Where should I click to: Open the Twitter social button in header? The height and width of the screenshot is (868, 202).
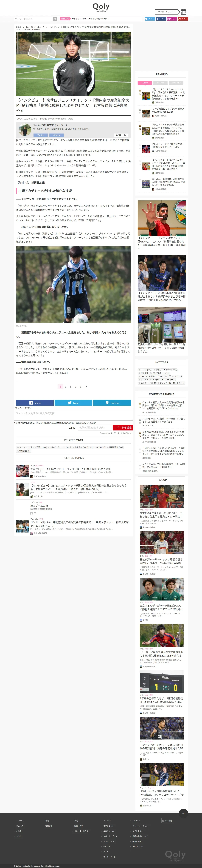coord(149,19)
